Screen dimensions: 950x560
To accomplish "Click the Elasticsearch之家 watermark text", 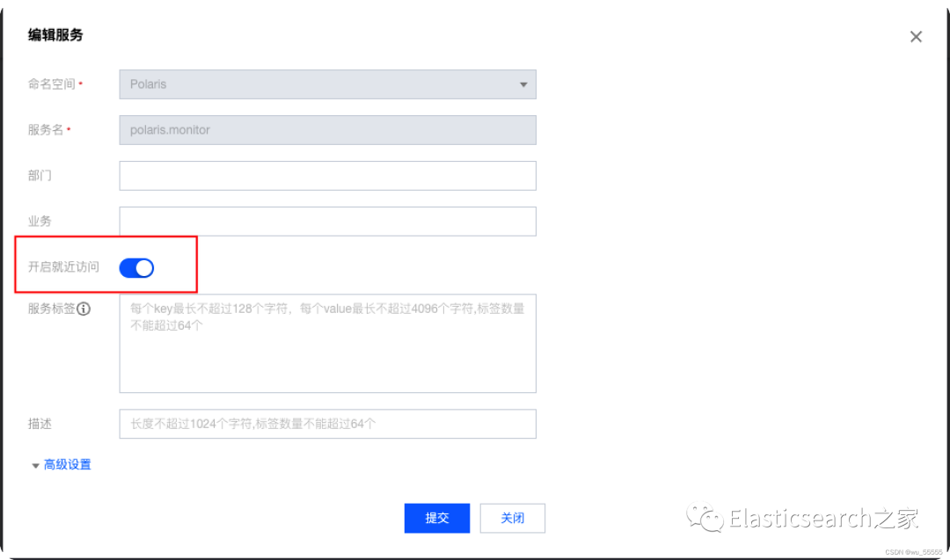I will coord(824,519).
